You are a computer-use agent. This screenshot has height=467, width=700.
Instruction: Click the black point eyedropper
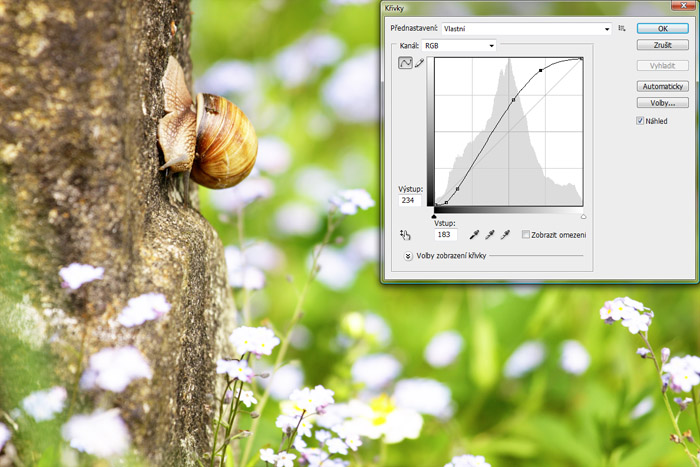[x=475, y=235]
